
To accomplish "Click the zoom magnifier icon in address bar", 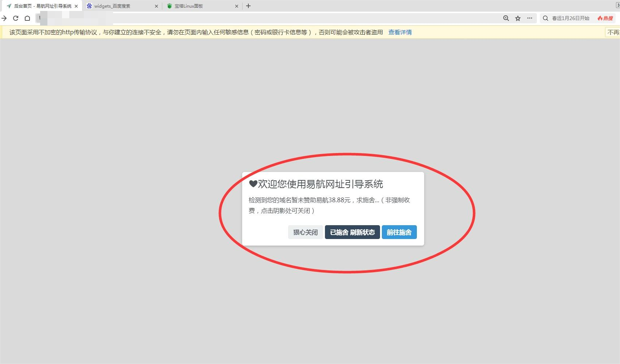I will pos(506,18).
